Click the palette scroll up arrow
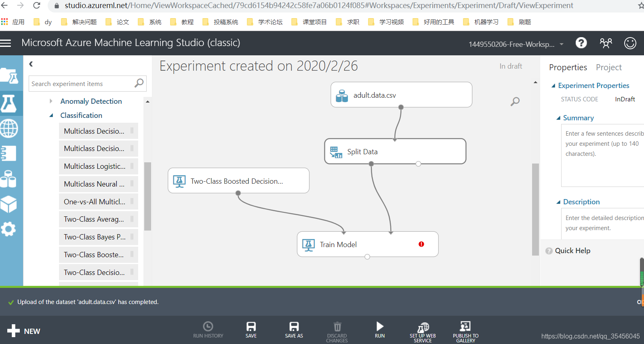This screenshot has height=344, width=644. coord(147,101)
